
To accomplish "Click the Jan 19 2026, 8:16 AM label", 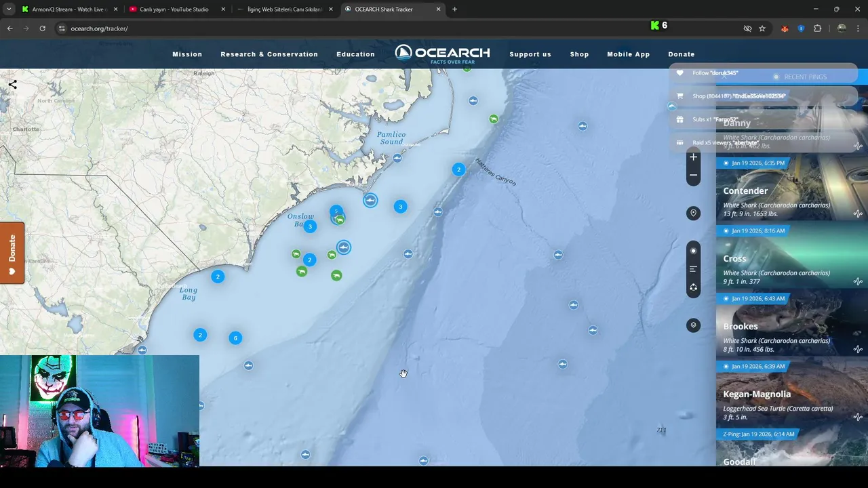I will tap(754, 230).
